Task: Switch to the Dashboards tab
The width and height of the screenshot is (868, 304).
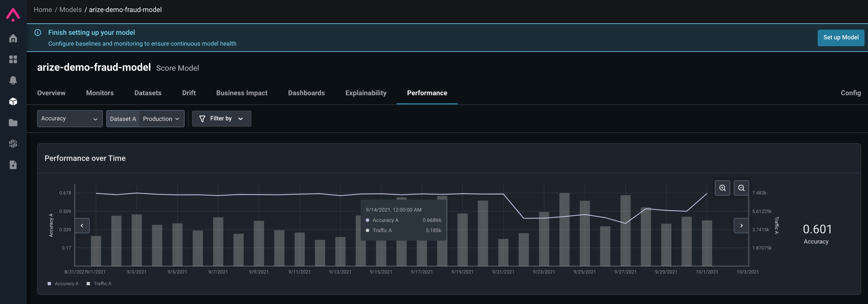Action: point(306,93)
